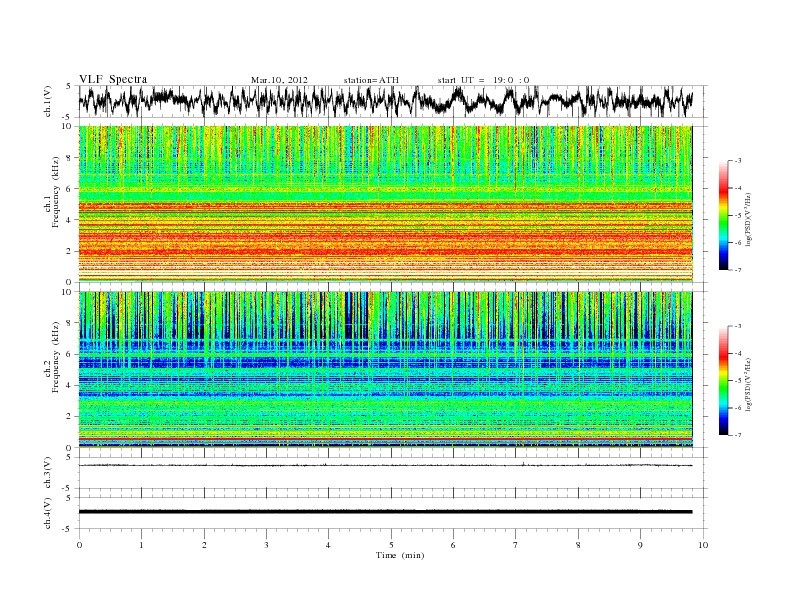Select the 'Mar.10, 2012' date text
Viewport: 792px width, 612px height.
(x=279, y=80)
